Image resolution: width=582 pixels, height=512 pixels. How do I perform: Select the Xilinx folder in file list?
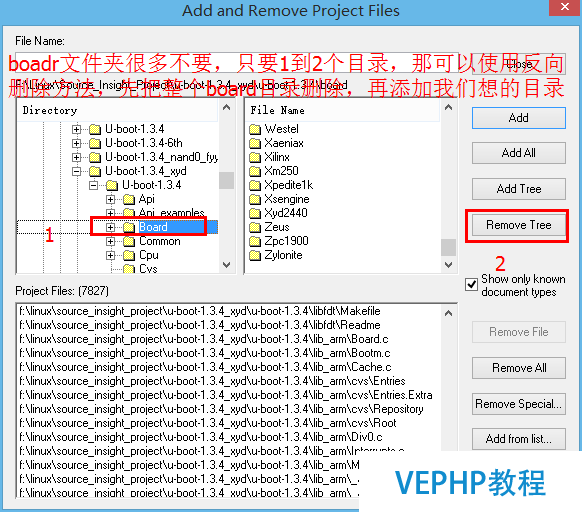[277, 157]
